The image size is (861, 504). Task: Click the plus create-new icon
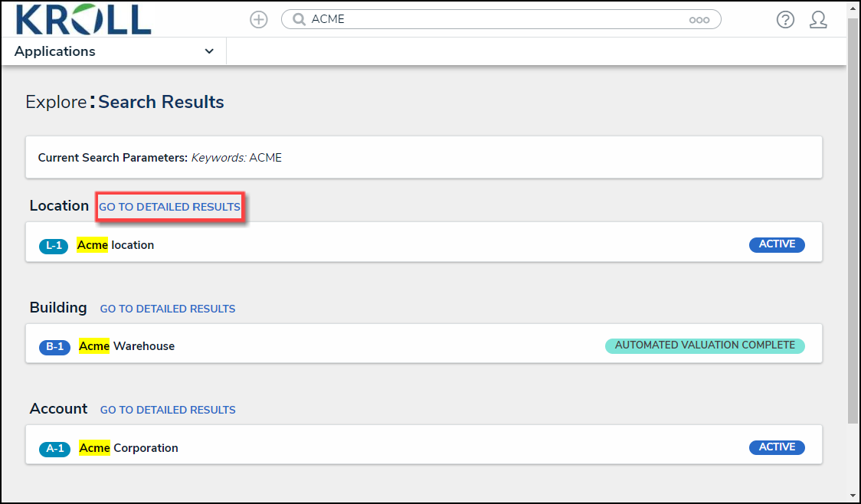click(259, 20)
